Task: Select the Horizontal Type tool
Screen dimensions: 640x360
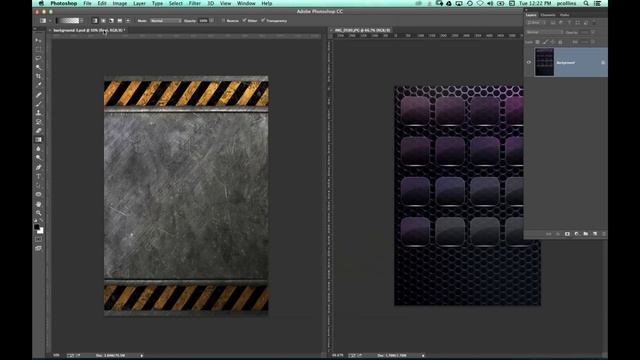Action: tap(38, 176)
